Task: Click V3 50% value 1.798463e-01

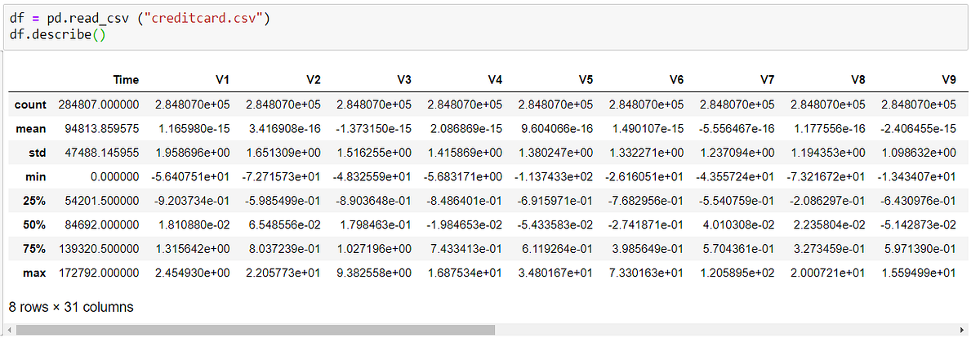Action: (x=374, y=226)
